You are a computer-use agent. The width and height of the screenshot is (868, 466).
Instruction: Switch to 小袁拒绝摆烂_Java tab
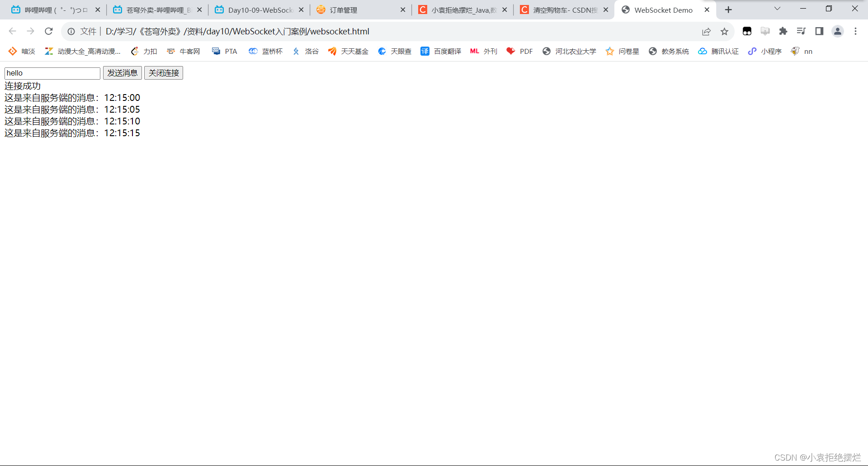(462, 10)
